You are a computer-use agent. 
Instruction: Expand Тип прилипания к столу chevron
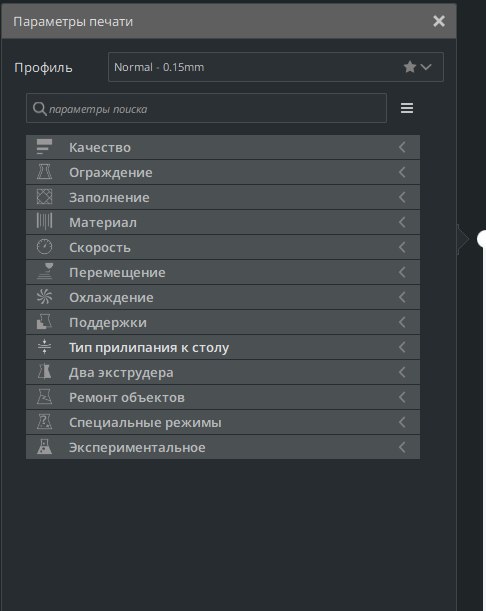point(402,347)
